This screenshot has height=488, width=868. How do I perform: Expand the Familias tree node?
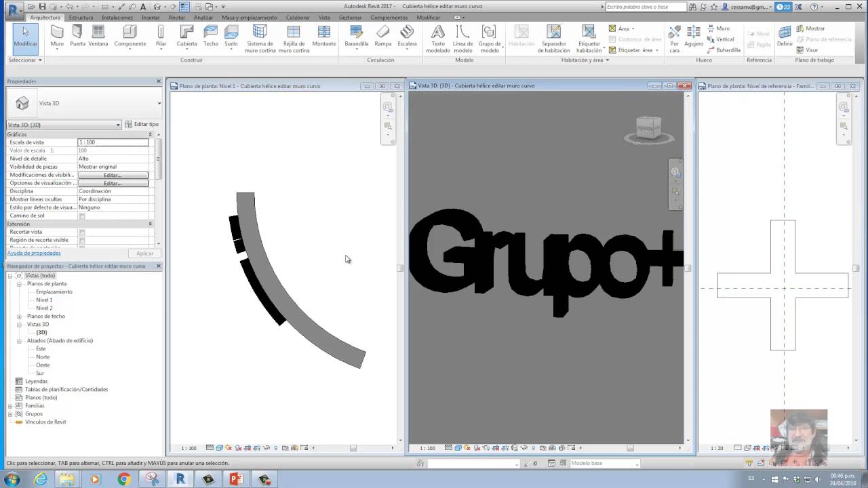click(10, 406)
